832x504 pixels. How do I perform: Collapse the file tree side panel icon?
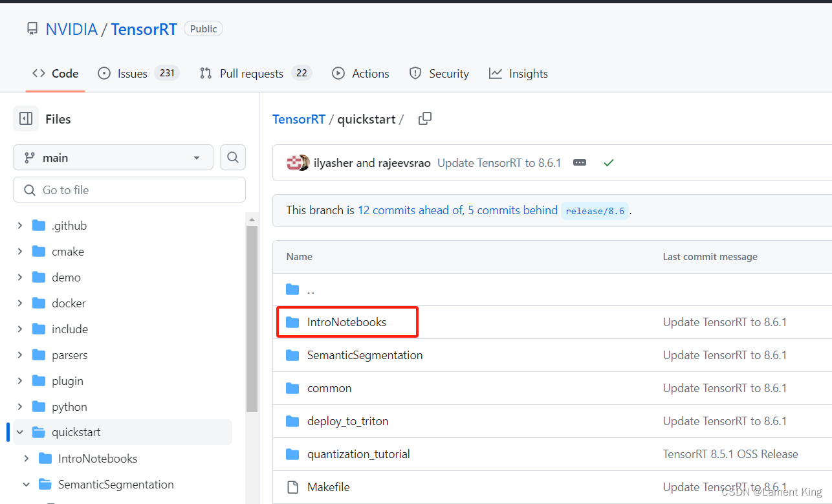pos(26,119)
